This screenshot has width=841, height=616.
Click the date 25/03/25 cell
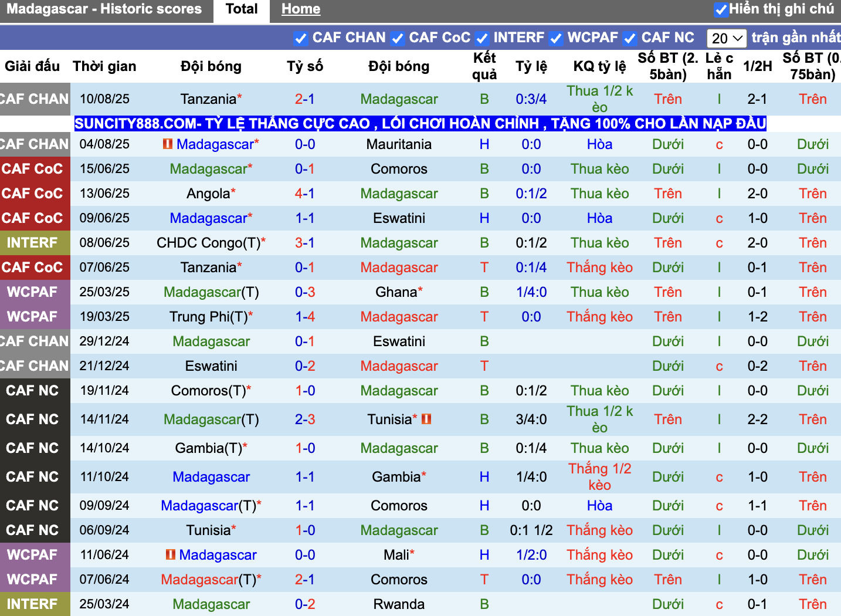tap(104, 292)
